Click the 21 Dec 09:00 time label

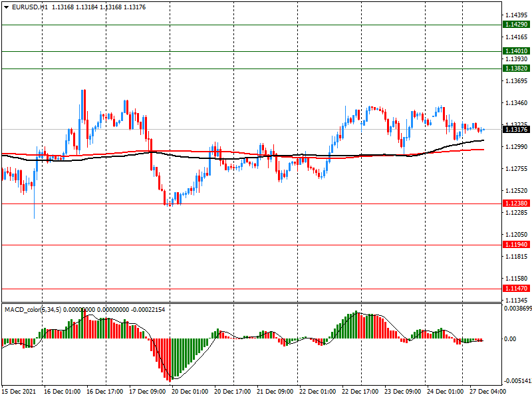coord(275,392)
